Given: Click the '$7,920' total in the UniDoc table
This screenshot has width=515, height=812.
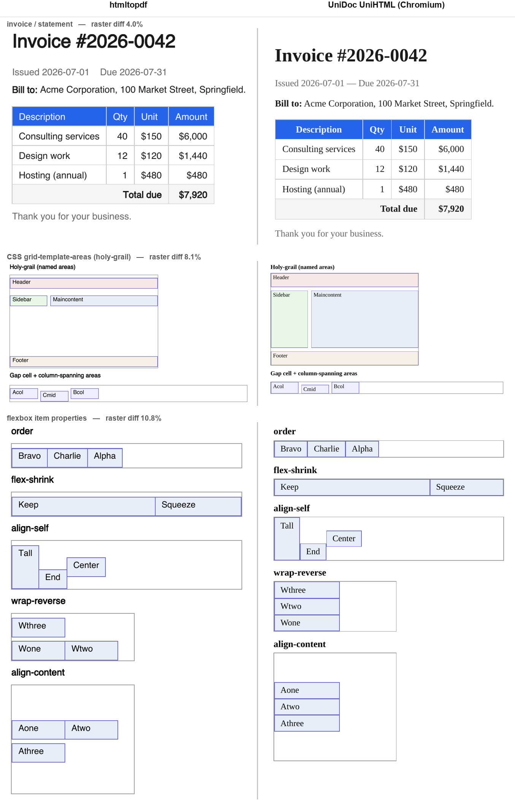Looking at the screenshot, I should pos(448,209).
